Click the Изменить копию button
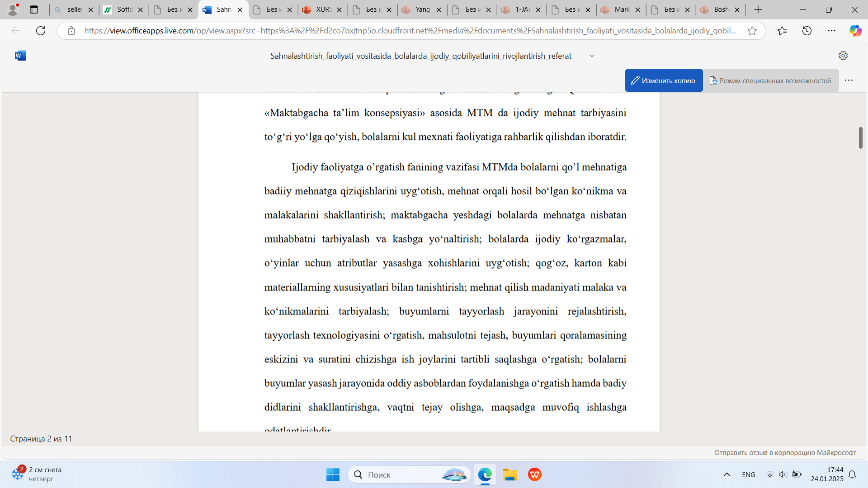Screen dimensions: 868x488 pyautogui.click(x=664, y=80)
